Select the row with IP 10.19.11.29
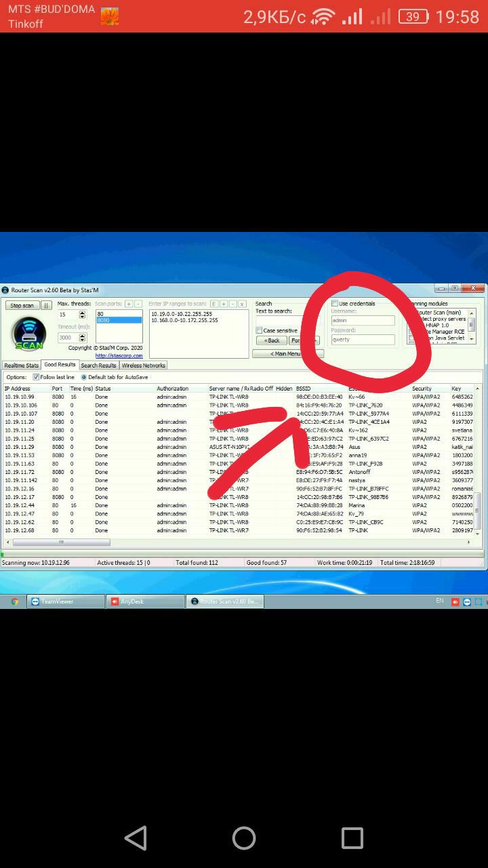The width and height of the screenshot is (488, 868). [239, 447]
